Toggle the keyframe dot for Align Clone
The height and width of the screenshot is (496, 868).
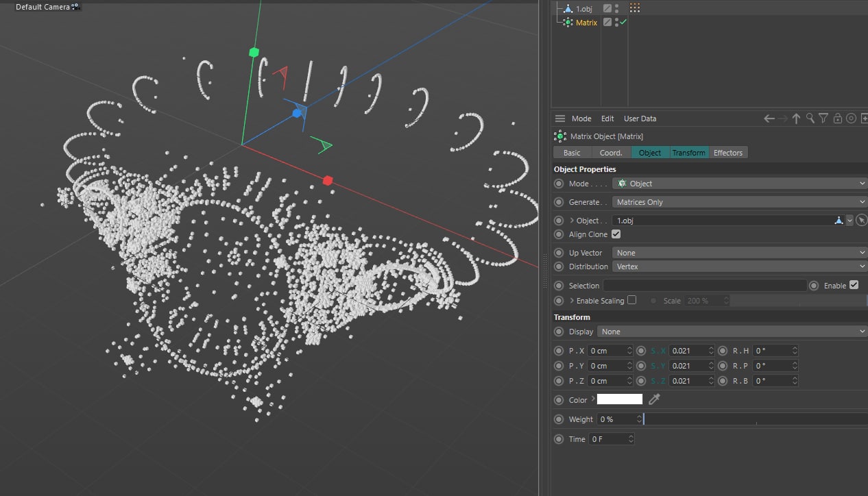coord(559,234)
